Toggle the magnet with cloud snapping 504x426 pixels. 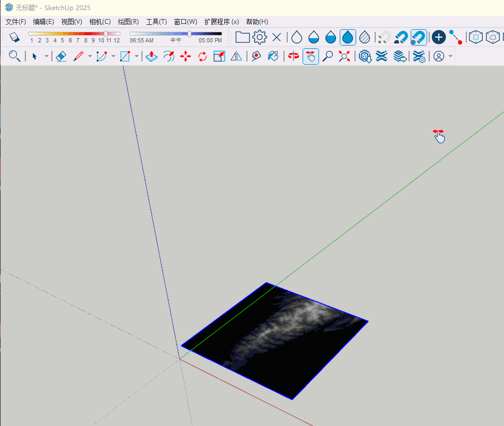pyautogui.click(x=401, y=37)
